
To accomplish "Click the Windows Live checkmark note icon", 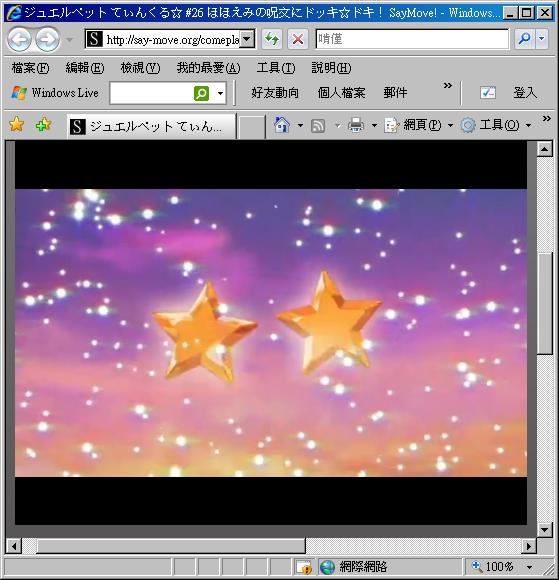I will pyautogui.click(x=488, y=92).
